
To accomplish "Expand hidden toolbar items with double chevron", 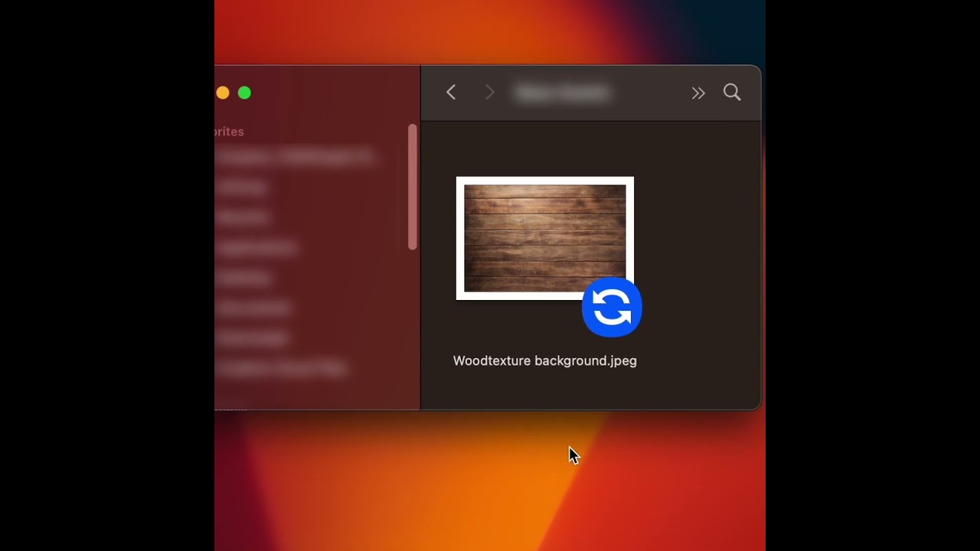I will point(697,93).
